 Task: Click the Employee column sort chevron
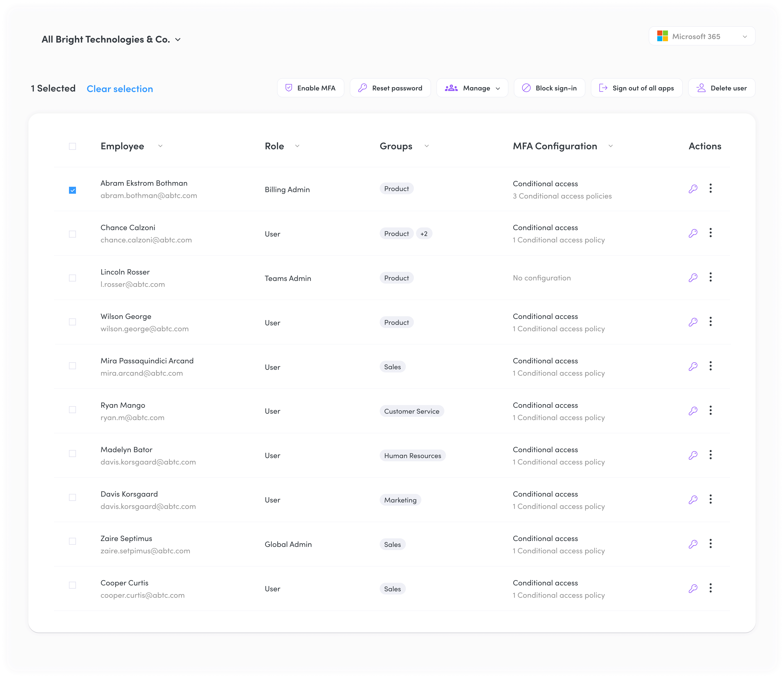tap(160, 146)
